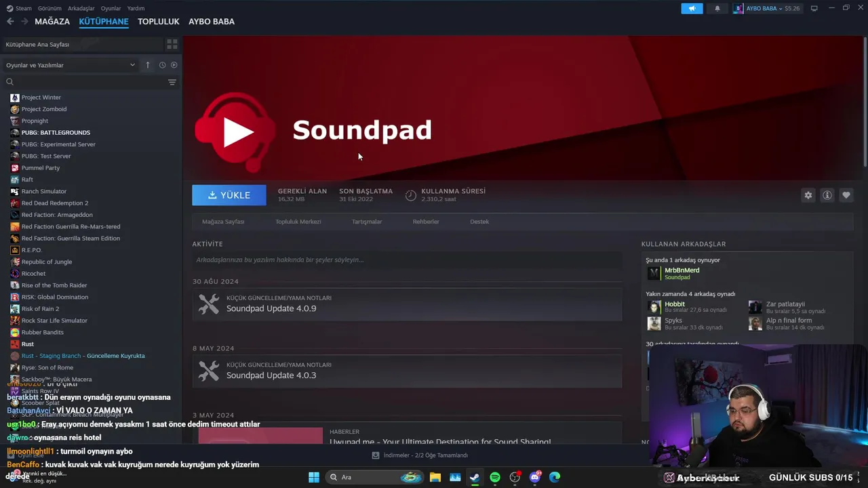Go forward with the navigation arrow
Viewport: 868px width, 488px height.
pos(24,22)
